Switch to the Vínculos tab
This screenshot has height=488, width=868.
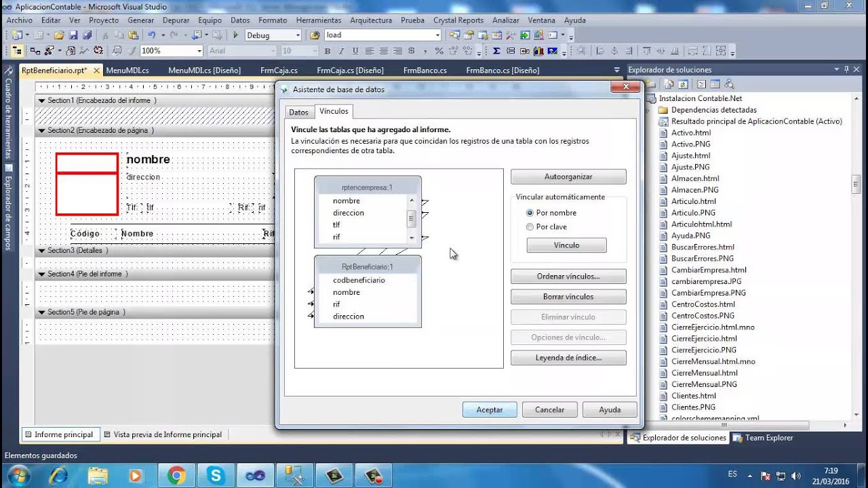334,111
